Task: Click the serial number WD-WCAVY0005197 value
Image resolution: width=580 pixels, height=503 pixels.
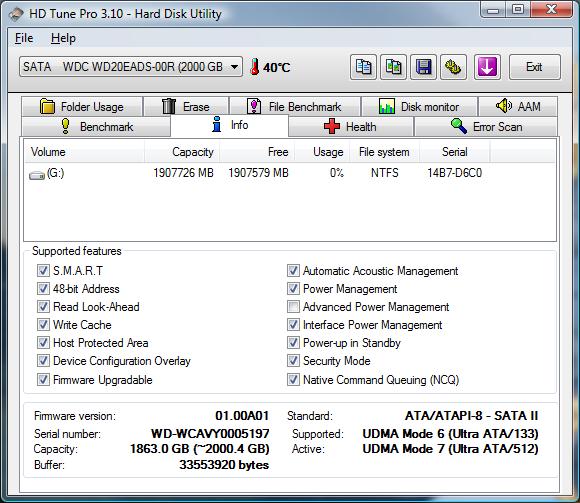Action: [x=210, y=433]
